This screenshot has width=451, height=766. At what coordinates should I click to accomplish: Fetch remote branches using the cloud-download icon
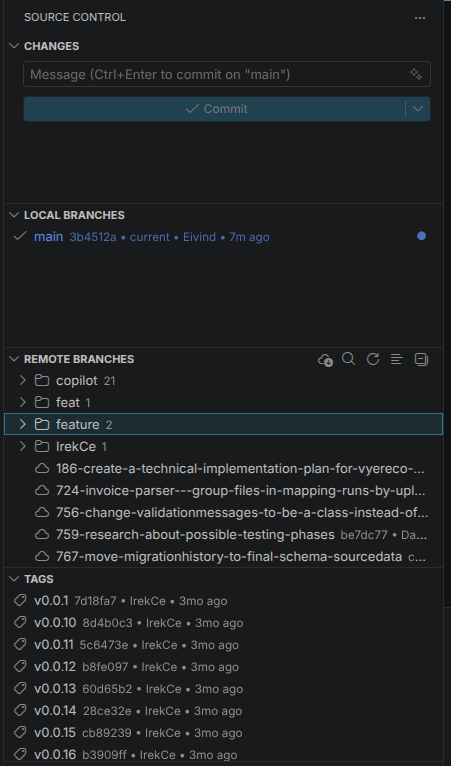[x=325, y=360]
